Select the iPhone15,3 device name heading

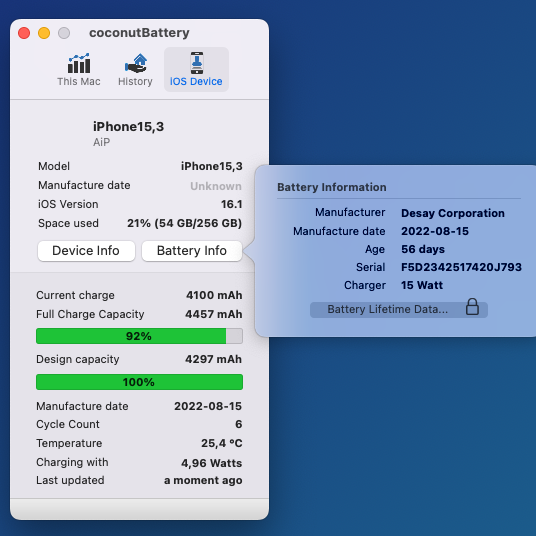pos(129,127)
